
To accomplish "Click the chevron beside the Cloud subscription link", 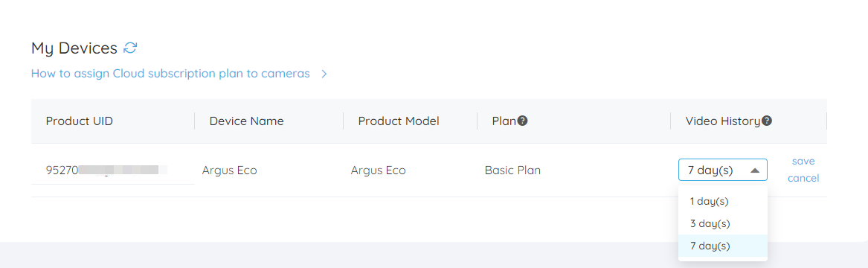I will tap(324, 74).
